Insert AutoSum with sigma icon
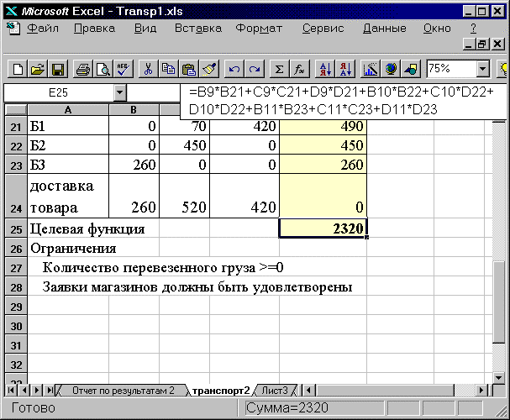 pyautogui.click(x=279, y=69)
